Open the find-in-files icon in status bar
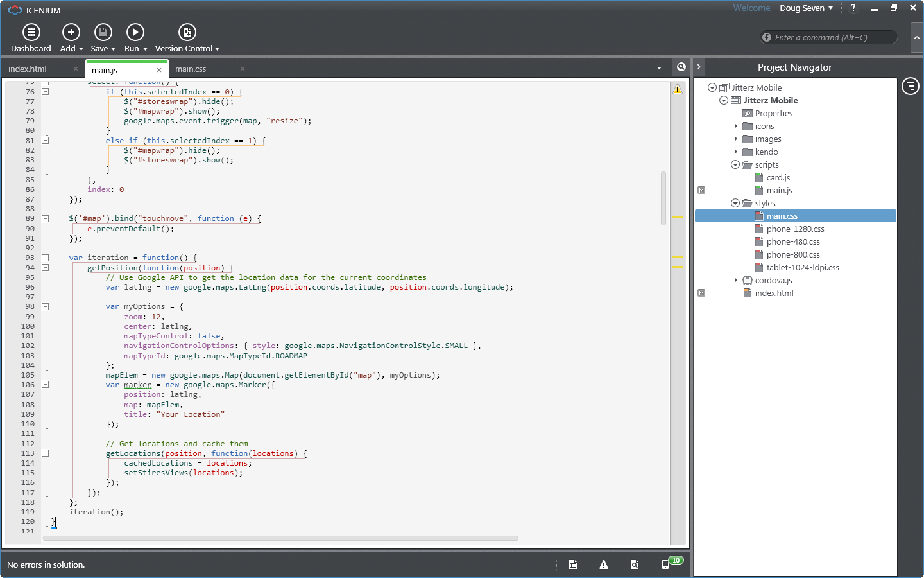 (x=635, y=565)
